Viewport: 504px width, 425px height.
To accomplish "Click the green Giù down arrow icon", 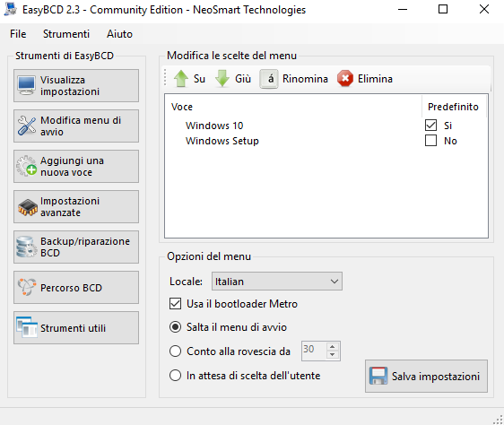I will (222, 79).
